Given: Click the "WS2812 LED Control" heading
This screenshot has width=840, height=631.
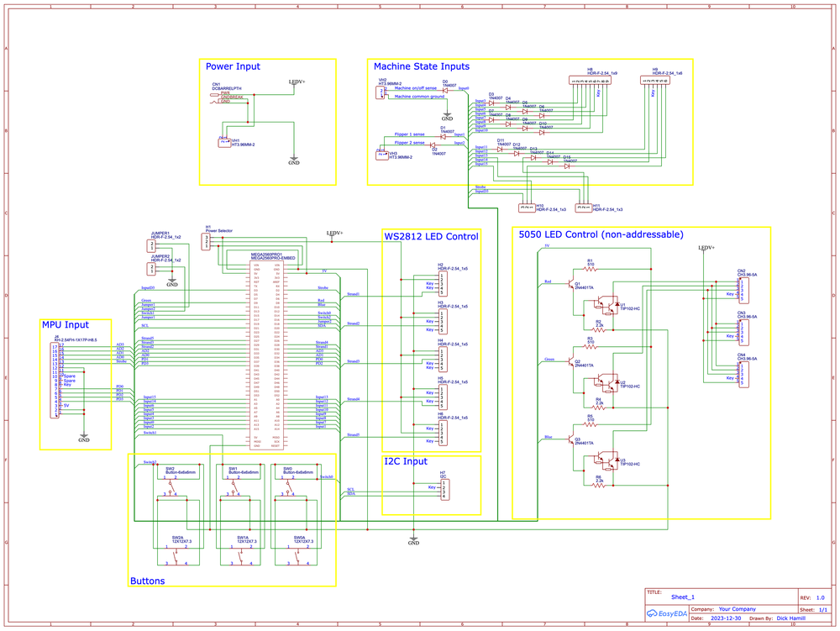Looking at the screenshot, I should coord(431,236).
